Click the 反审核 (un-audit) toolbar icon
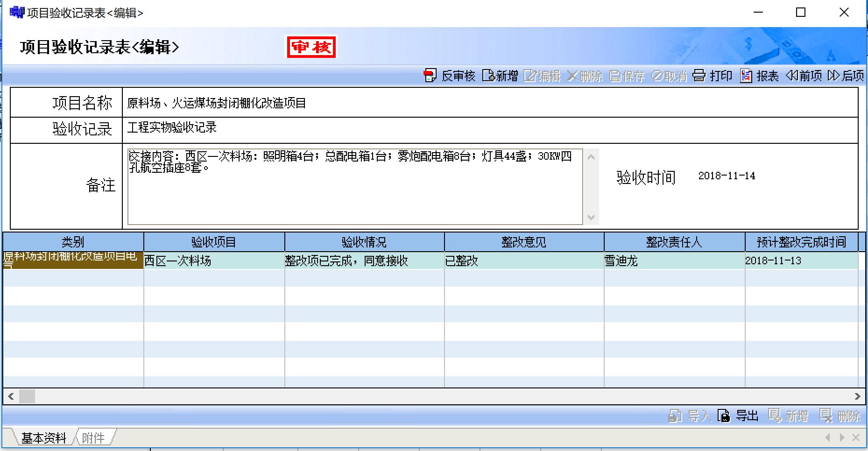 click(430, 76)
